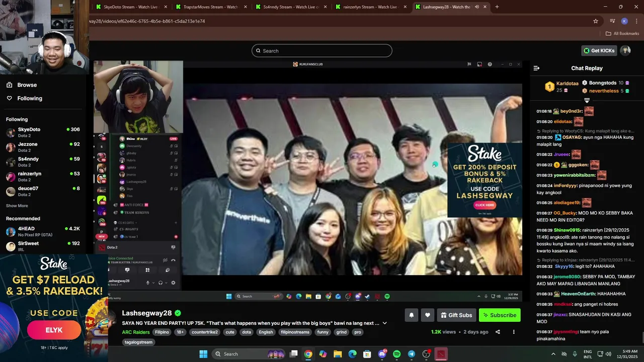Viewport: 644px width, 362px height.
Task: Open Microsoft Store on the taskbar
Action: click(367, 354)
